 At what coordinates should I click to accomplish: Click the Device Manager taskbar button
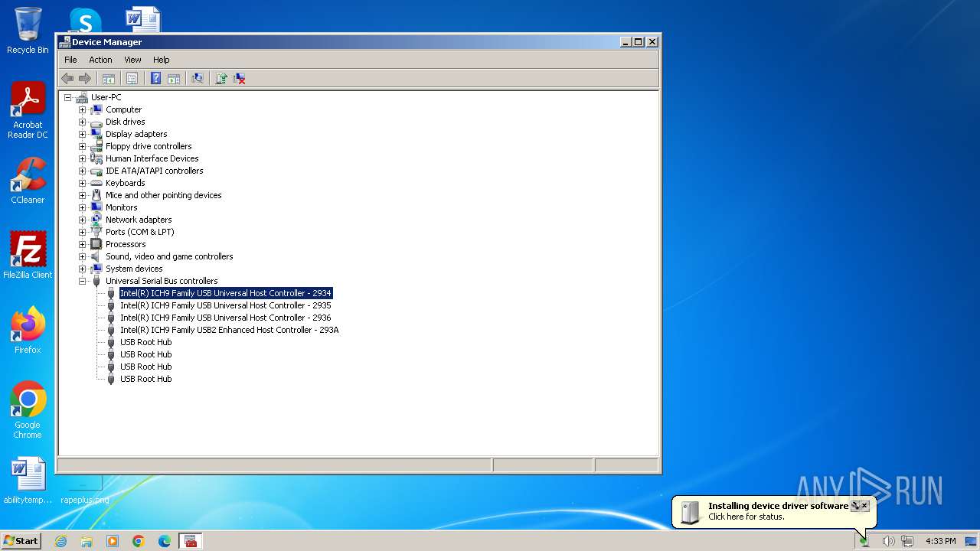click(191, 541)
